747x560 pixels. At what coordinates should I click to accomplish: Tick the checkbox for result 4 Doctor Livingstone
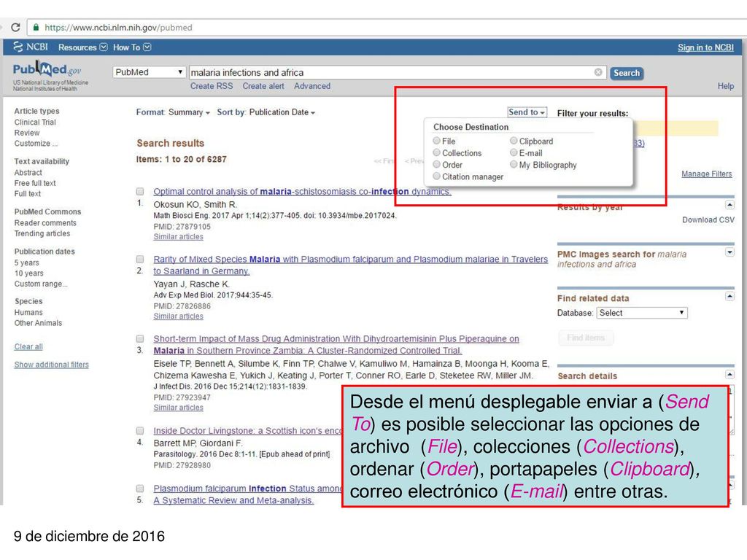(140, 430)
